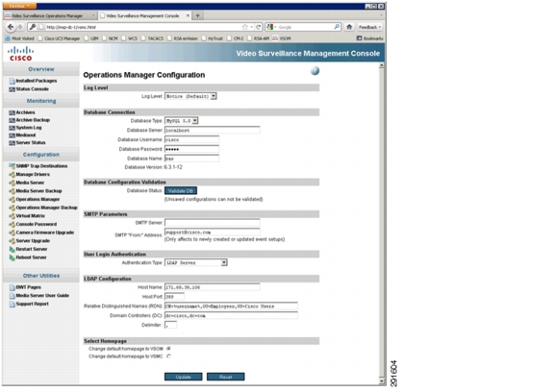Select Change default homepage to VSMC radio

[168, 356]
